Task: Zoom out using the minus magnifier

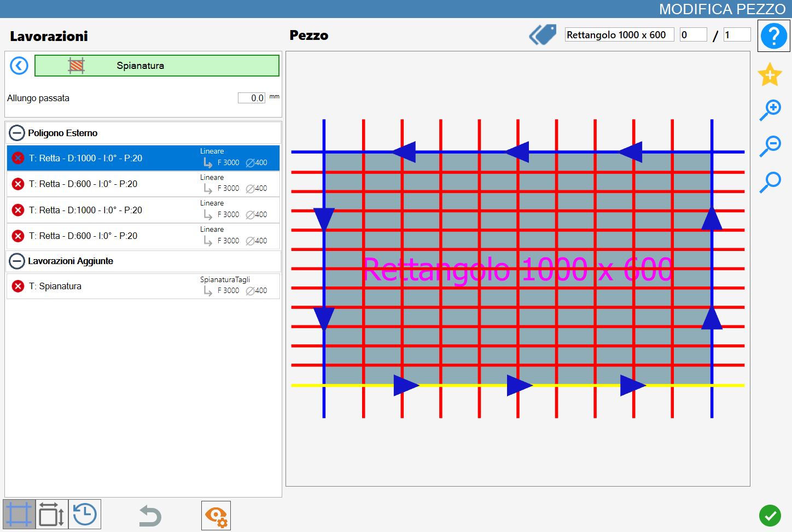Action: pos(770,146)
